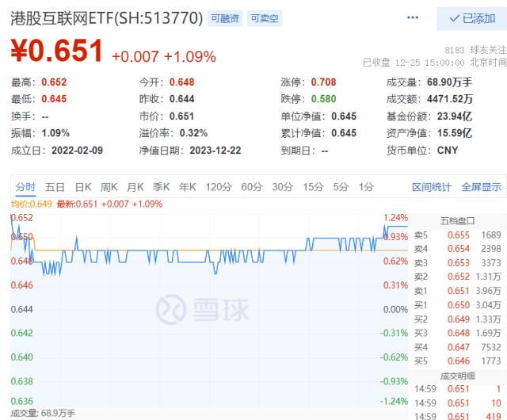Click the 成交额 value 4471.52万

(x=450, y=99)
